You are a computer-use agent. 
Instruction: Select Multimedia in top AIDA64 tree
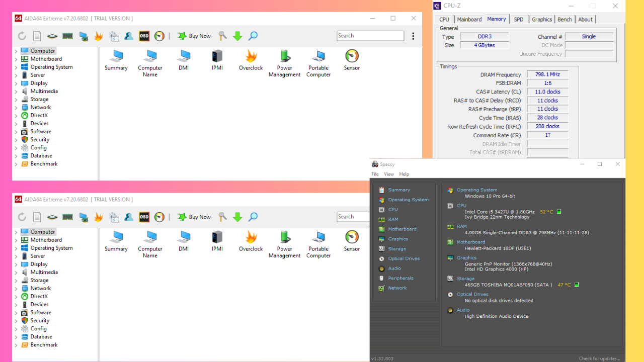[x=44, y=91]
